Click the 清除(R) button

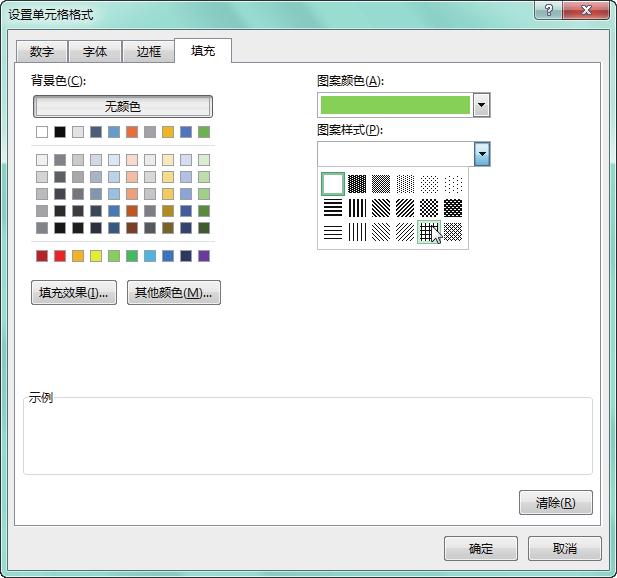point(556,502)
